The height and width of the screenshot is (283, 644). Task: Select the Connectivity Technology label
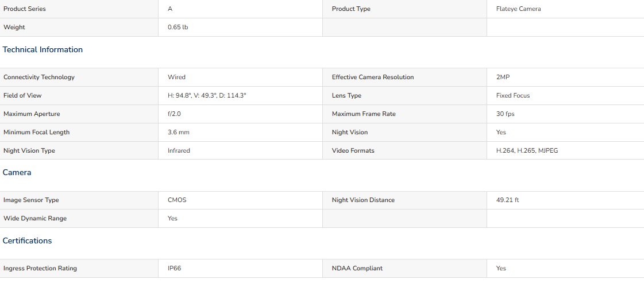click(x=39, y=77)
